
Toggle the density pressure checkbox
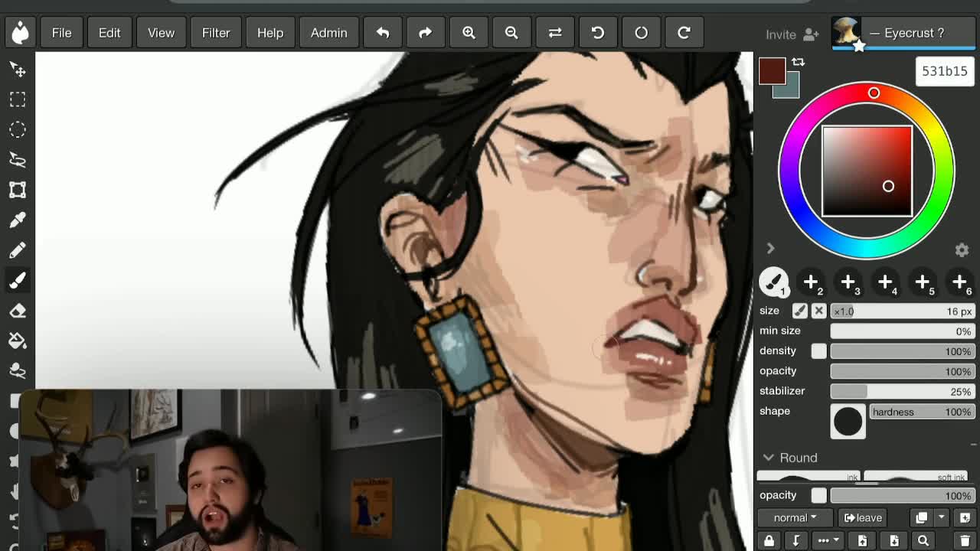point(818,350)
